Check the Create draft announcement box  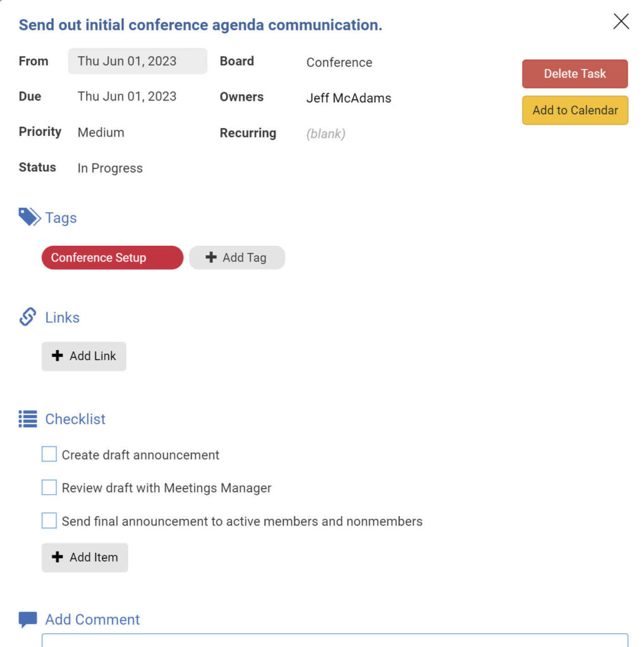pyautogui.click(x=49, y=454)
